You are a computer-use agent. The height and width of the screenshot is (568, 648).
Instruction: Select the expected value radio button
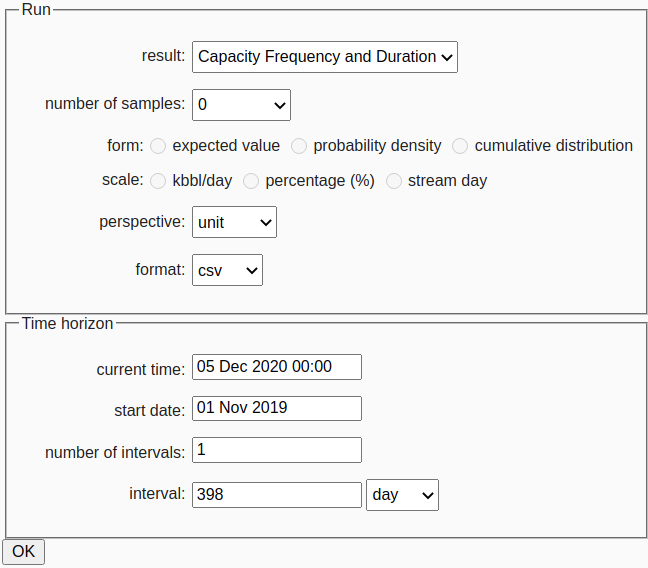[x=158, y=146]
